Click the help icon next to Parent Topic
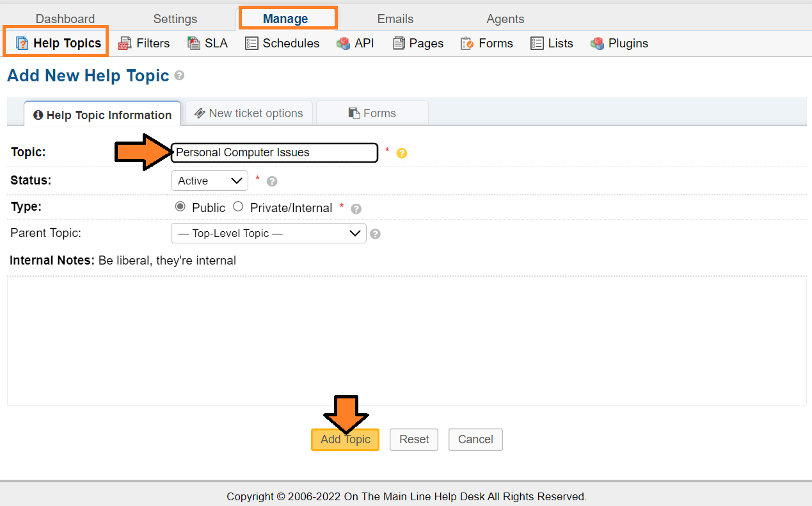The image size is (812, 506). pos(376,234)
